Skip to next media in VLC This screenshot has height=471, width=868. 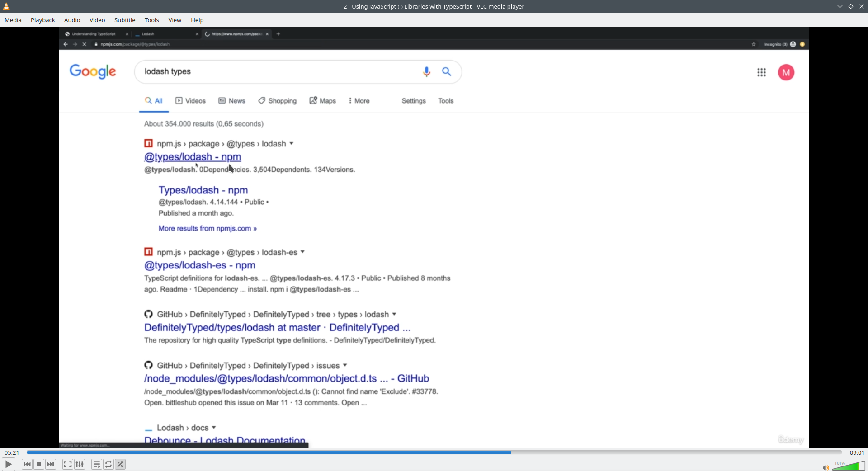pyautogui.click(x=51, y=464)
